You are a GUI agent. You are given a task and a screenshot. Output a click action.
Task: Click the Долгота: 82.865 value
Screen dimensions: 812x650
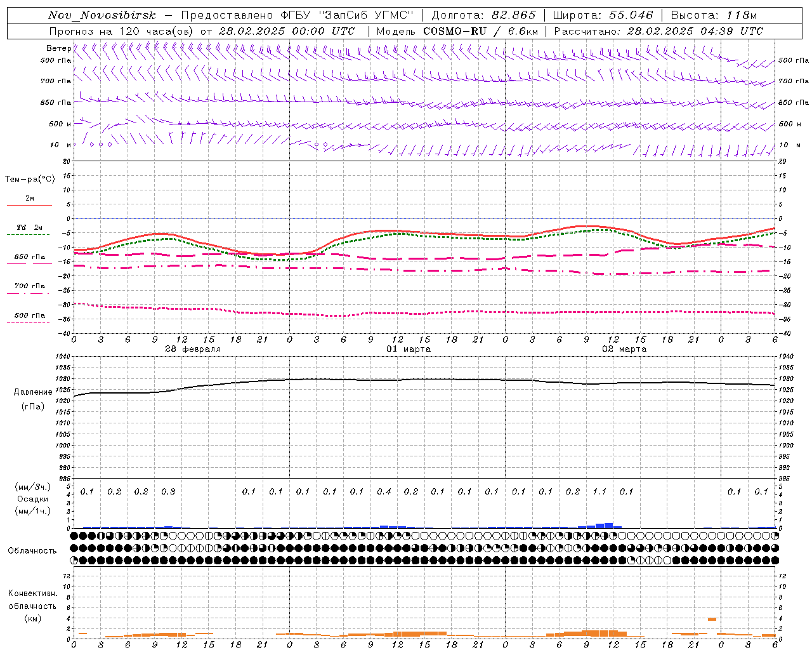pyautogui.click(x=484, y=15)
